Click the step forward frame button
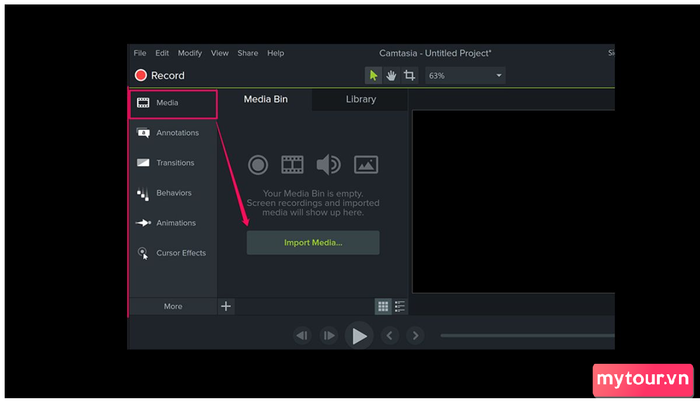The height and width of the screenshot is (405, 700). [329, 335]
